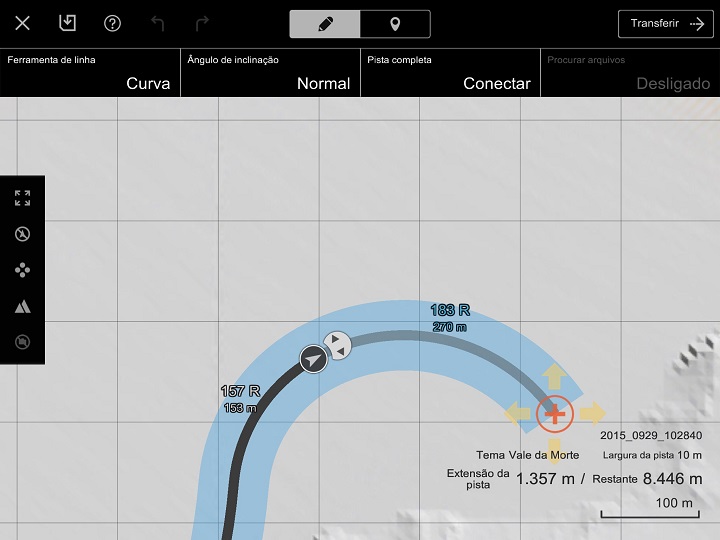Click the white curve adjustment handle on track
720x540 pixels.
(x=339, y=345)
